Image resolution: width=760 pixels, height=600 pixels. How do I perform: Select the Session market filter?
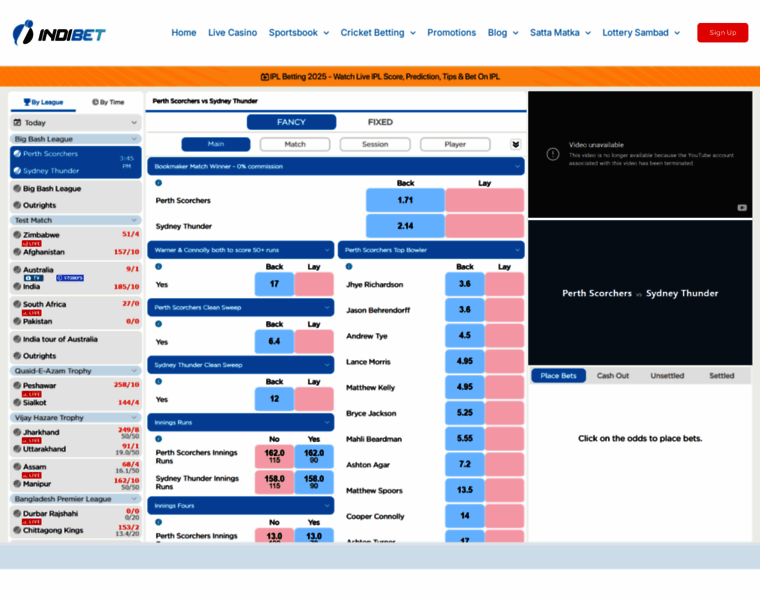375,144
